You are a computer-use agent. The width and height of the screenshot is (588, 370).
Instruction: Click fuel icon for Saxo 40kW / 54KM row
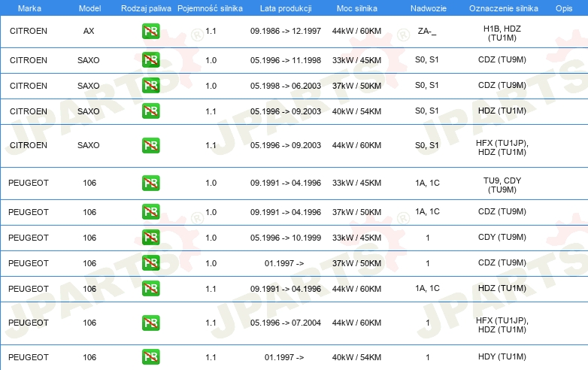click(x=150, y=111)
